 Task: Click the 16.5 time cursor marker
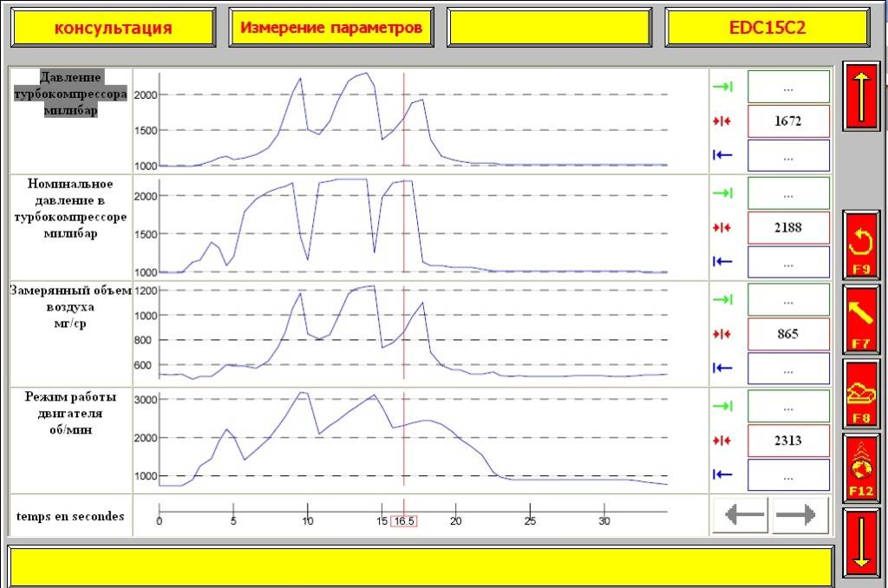click(x=404, y=521)
